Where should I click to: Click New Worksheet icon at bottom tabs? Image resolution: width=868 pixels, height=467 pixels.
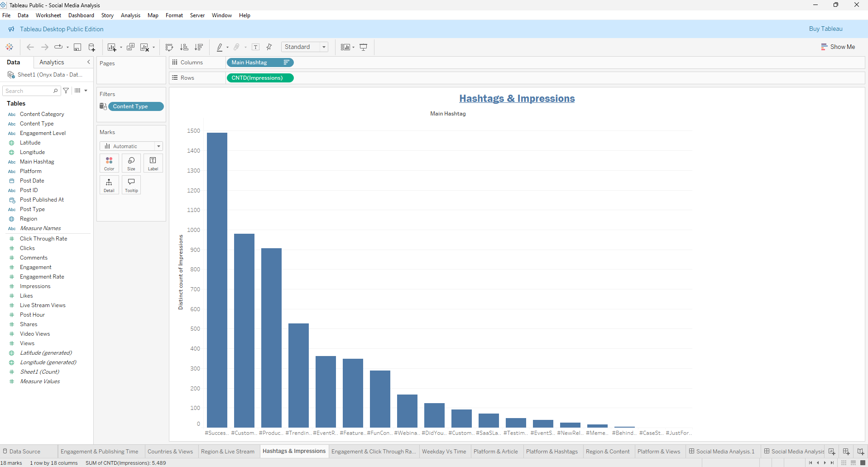(831, 452)
